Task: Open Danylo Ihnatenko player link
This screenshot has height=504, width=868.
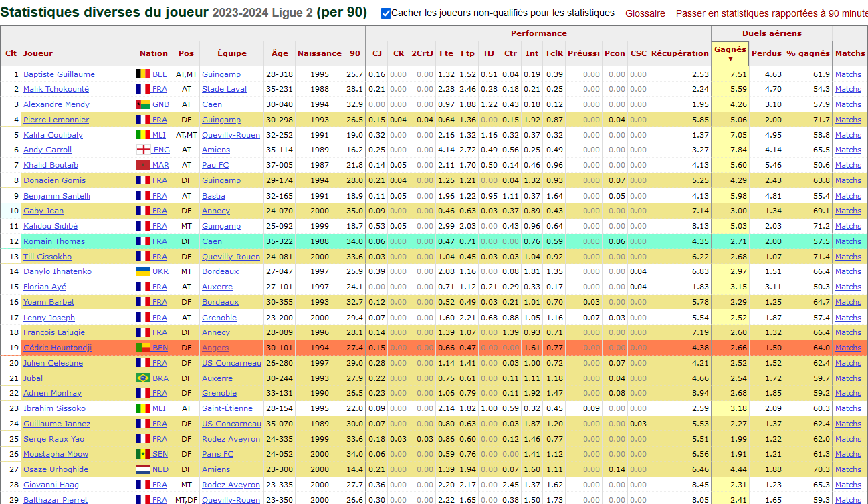Action: tap(58, 271)
